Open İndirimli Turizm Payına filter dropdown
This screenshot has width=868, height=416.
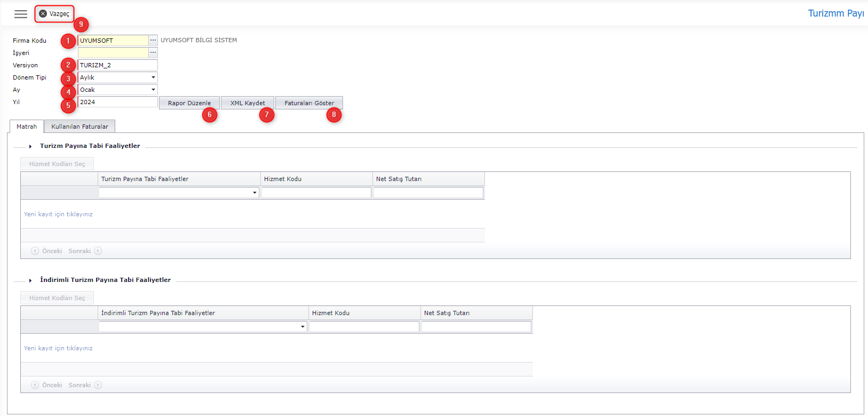click(x=302, y=327)
